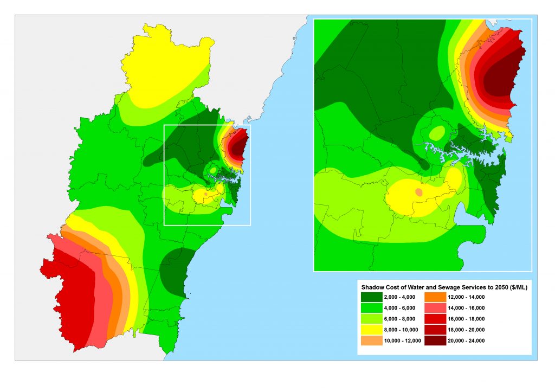555x392 pixels.
Task: Select the yellow 8,000 - 10,000 legend swatch
Action: tap(371, 330)
